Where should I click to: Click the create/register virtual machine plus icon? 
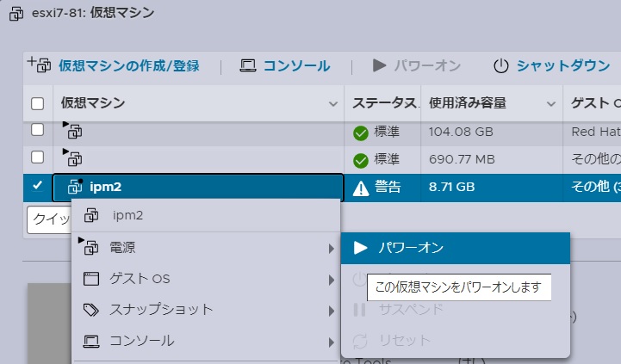[40, 65]
